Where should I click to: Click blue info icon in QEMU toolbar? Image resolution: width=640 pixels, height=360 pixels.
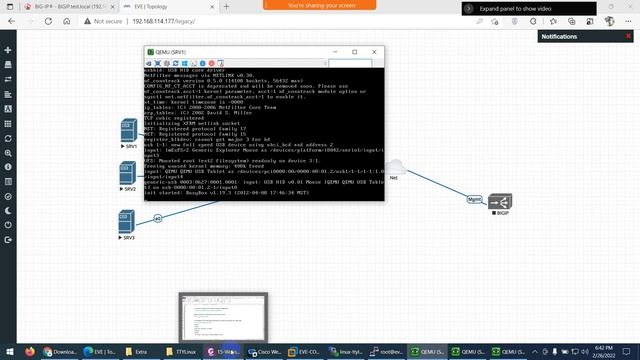point(202,63)
